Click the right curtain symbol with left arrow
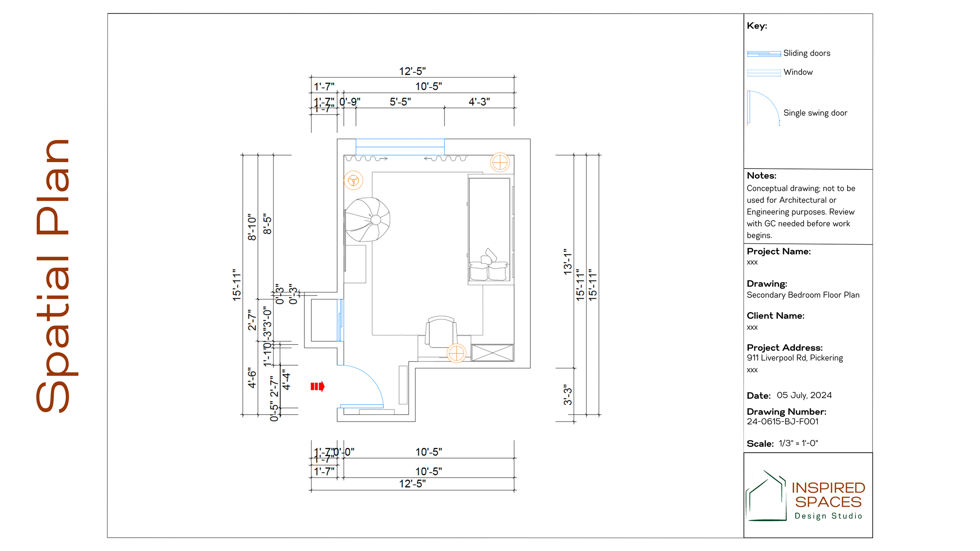Viewport: 980px width, 551px height. (x=446, y=159)
